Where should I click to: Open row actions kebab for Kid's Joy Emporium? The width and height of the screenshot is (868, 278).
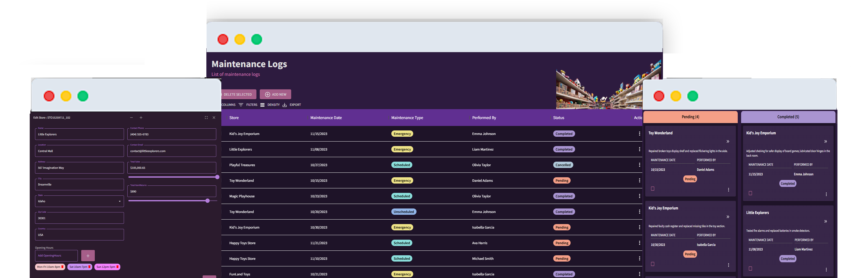[x=639, y=133]
